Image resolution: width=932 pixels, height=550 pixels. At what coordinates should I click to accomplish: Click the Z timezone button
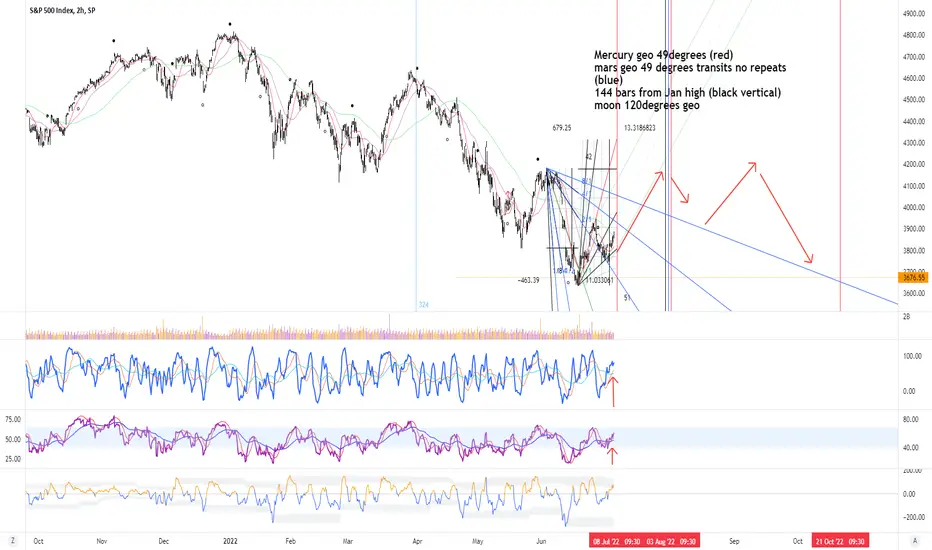[x=12, y=540]
